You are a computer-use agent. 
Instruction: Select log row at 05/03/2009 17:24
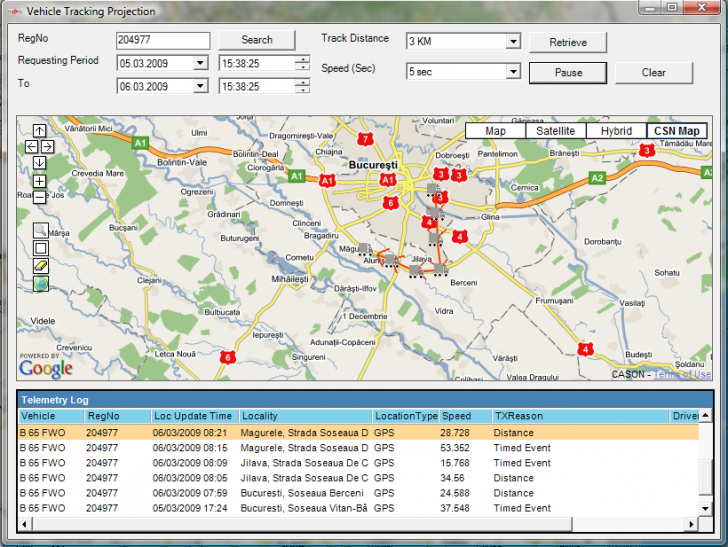coord(358,508)
